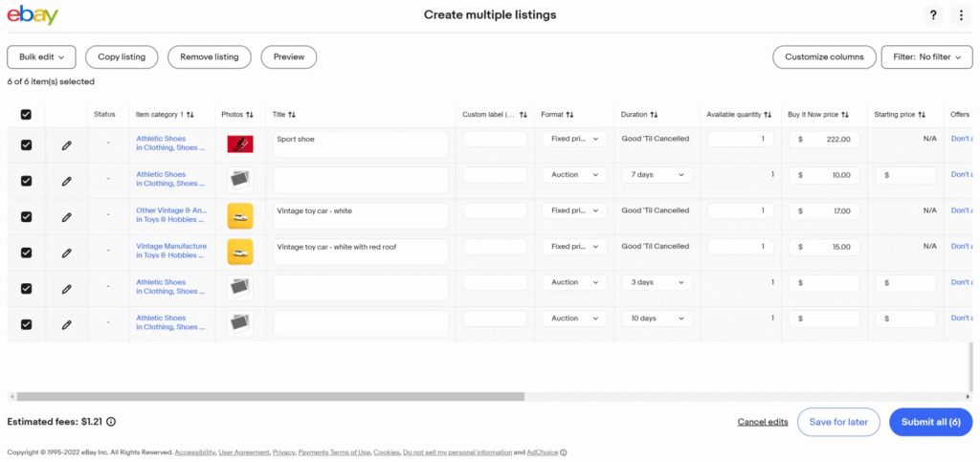Open Auction format dropdown in 7 days row
The width and height of the screenshot is (980, 462).
pos(574,175)
